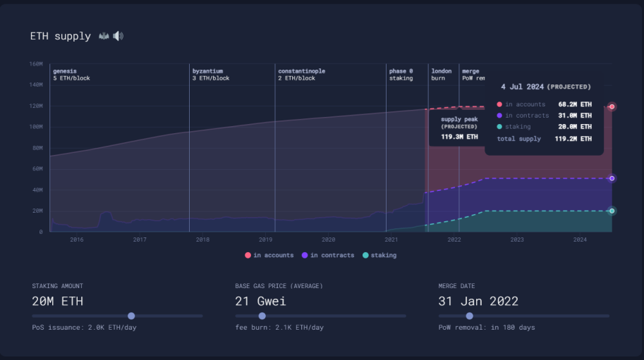Click the teal staking endpoint marker
This screenshot has width=644, height=360.
(612, 211)
